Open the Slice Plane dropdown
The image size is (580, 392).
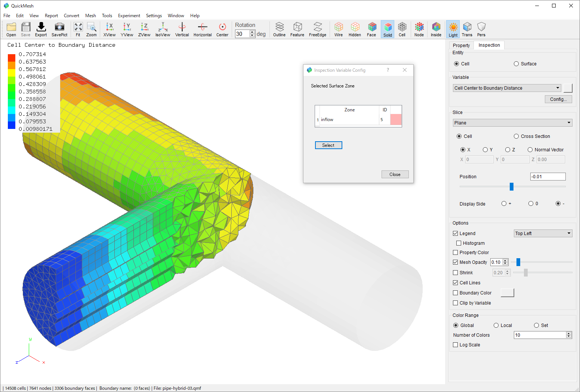[x=512, y=123]
